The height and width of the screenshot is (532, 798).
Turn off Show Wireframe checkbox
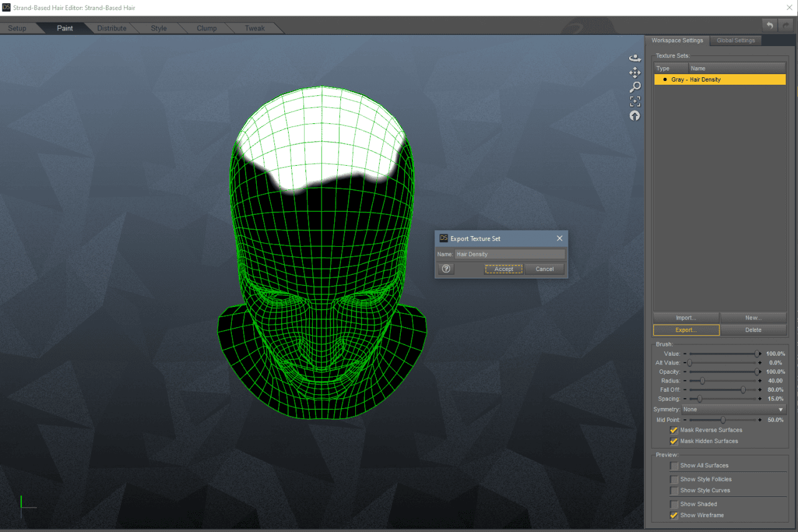674,515
